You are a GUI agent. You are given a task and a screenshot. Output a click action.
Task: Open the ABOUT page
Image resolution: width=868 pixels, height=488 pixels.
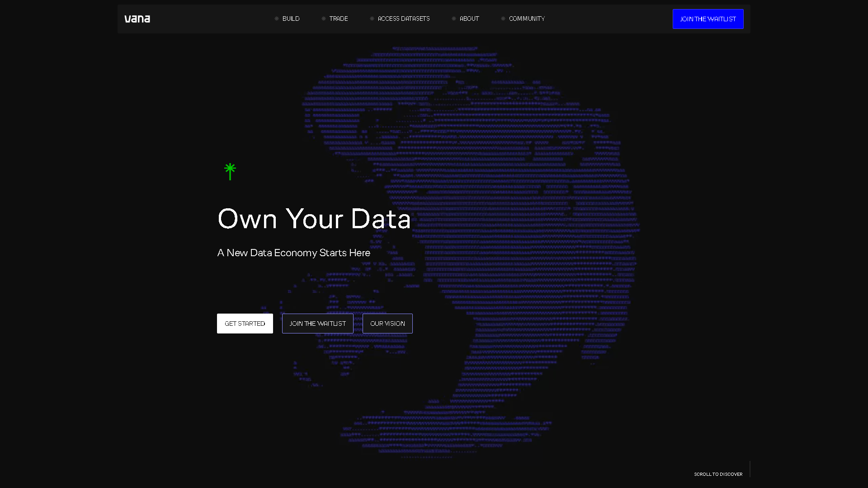point(469,19)
